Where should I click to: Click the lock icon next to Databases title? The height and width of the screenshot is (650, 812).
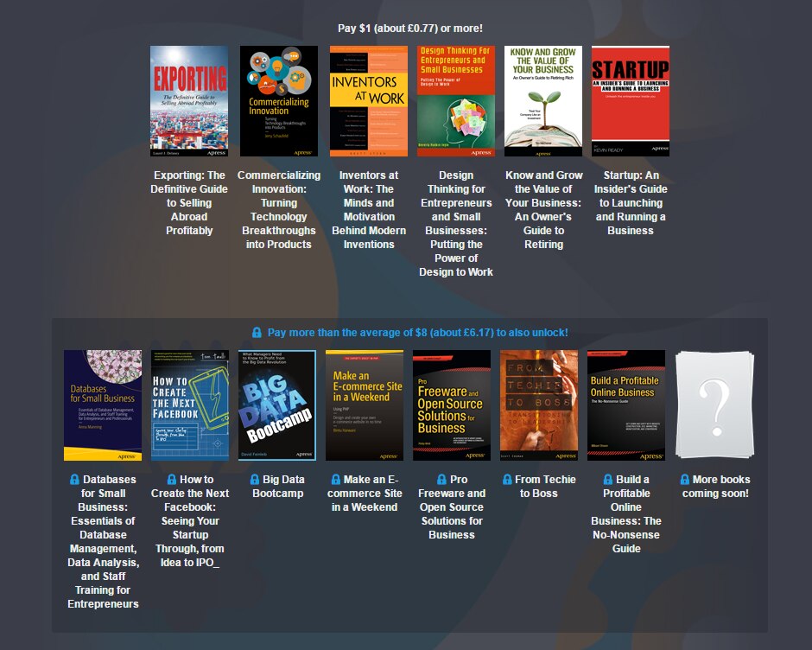[x=74, y=480]
